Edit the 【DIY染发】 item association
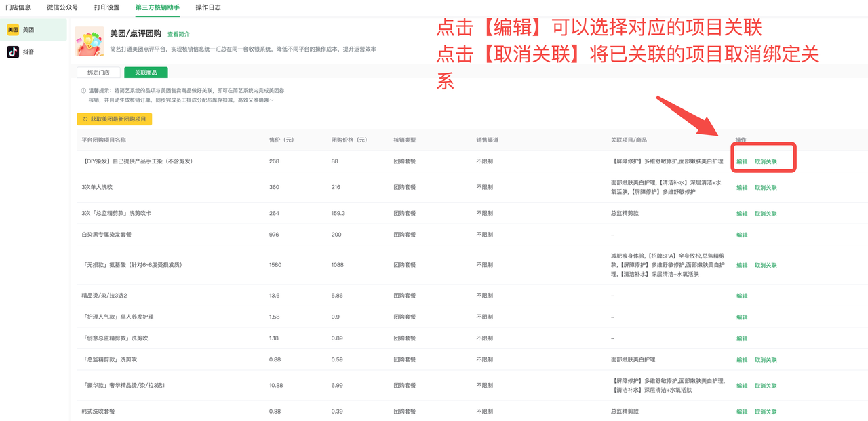The width and height of the screenshot is (868, 421). coord(742,162)
